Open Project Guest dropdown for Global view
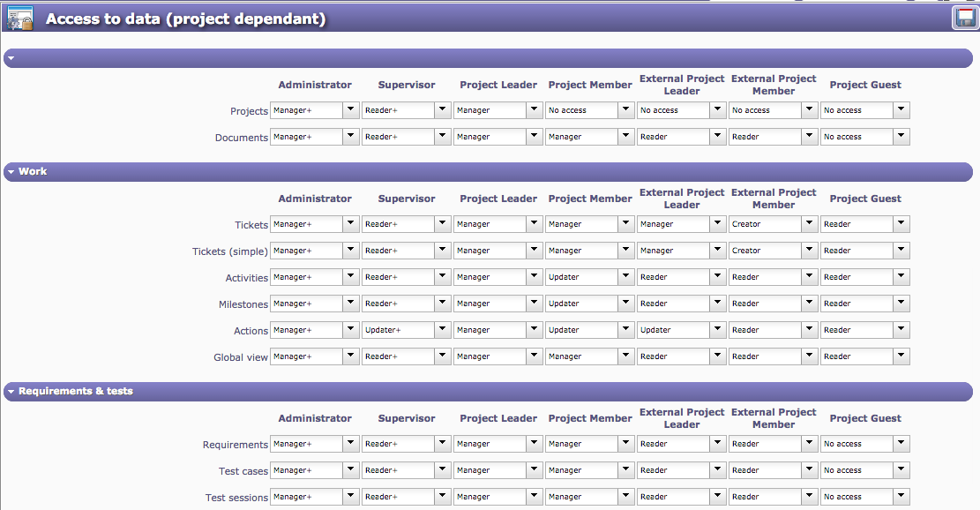Image resolution: width=980 pixels, height=510 pixels. click(x=901, y=356)
